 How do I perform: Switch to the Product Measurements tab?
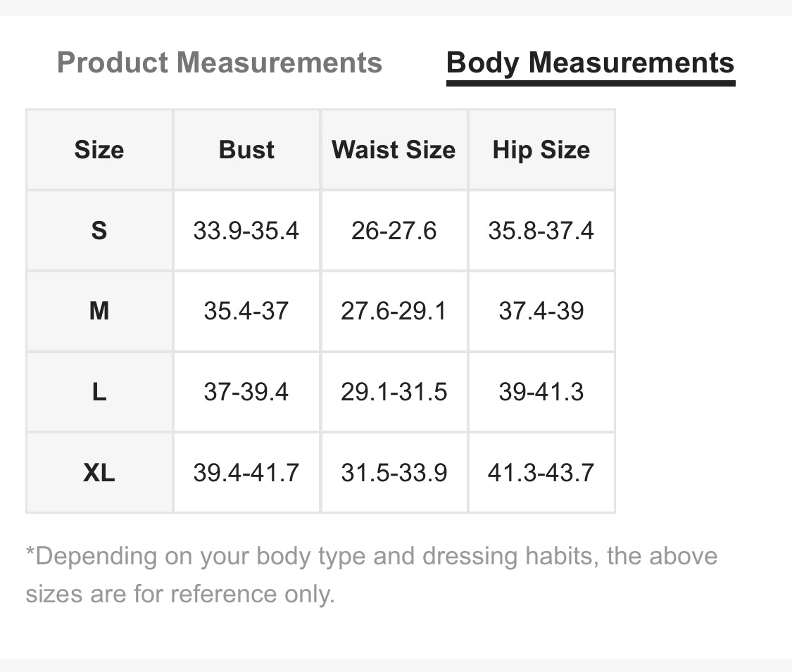[x=219, y=63]
